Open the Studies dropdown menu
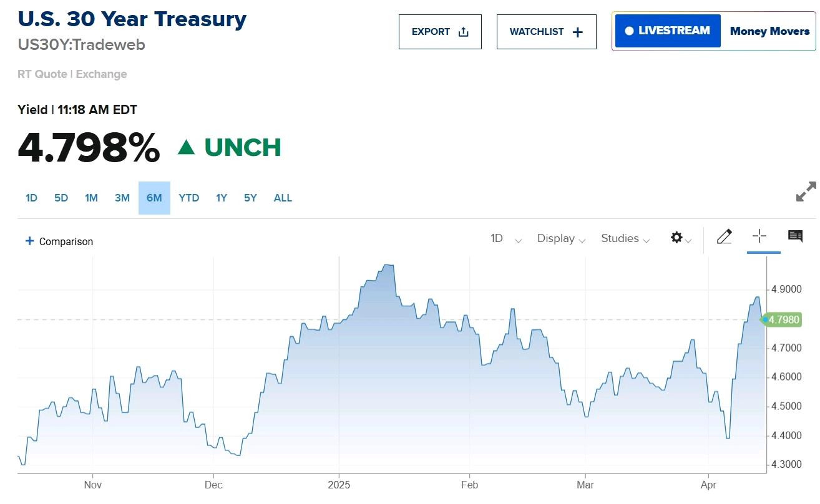 coord(625,238)
